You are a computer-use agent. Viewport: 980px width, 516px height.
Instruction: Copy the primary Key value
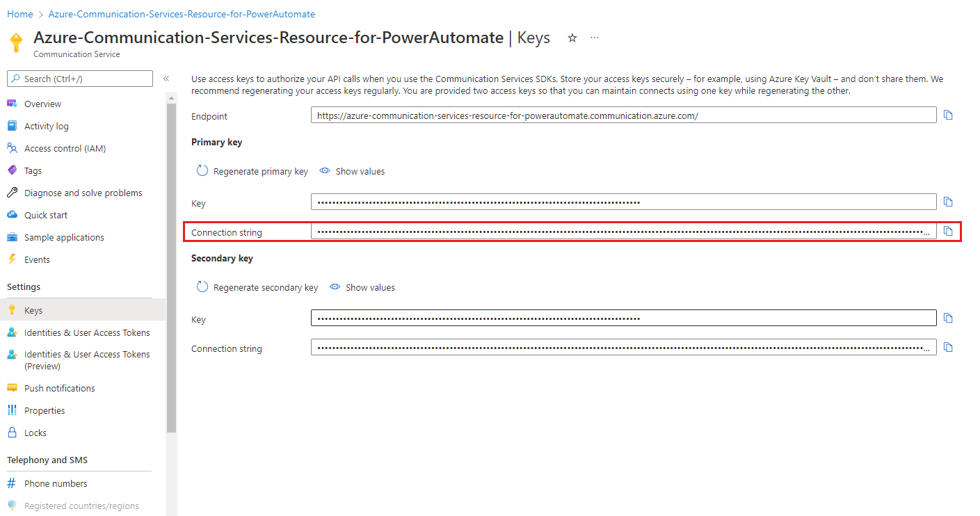click(948, 202)
